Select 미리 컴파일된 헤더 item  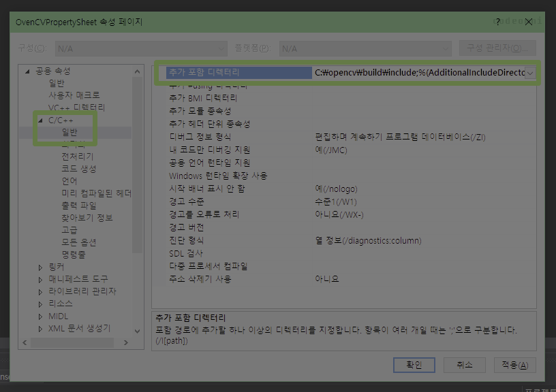(97, 193)
